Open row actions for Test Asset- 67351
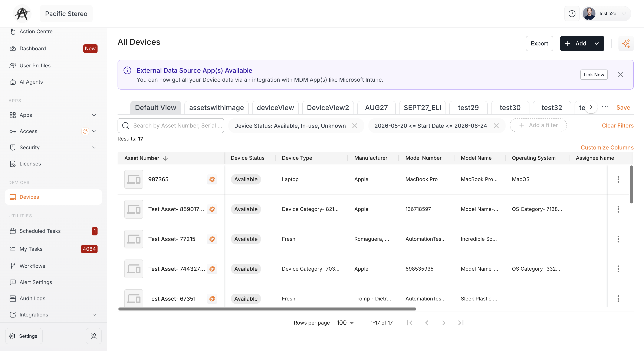Screen dimensions: 644x351 pos(618,299)
